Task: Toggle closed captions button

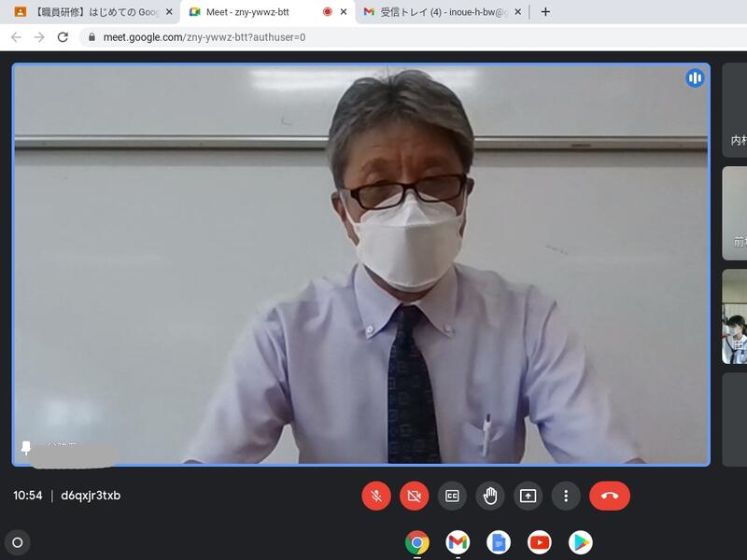Action: point(452,496)
